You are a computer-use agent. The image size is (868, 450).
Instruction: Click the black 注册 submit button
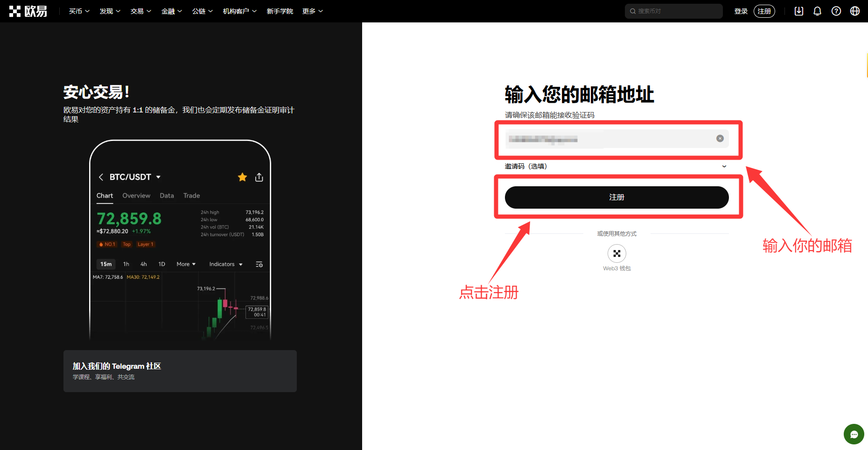(x=616, y=197)
